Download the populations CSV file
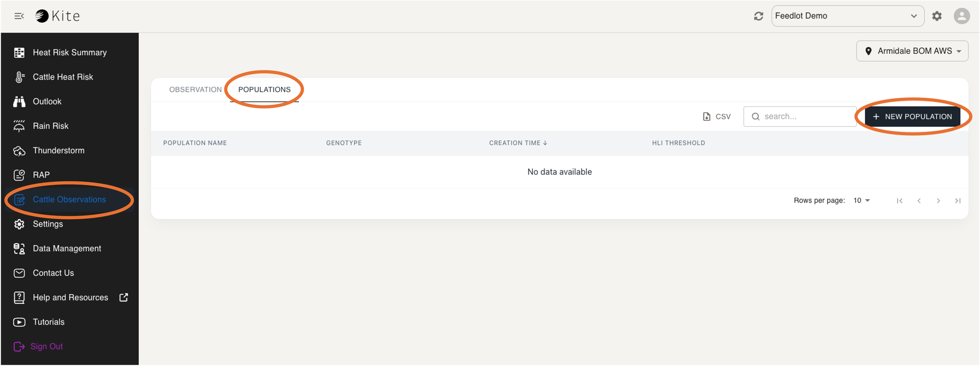This screenshot has height=366, width=980. 716,116
